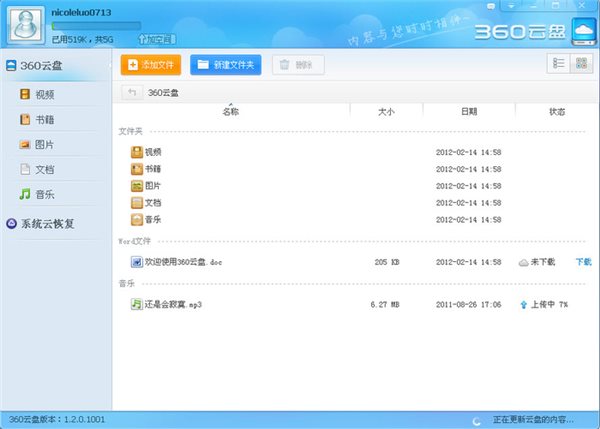Select 360云盘 in the left sidebar

[55, 65]
